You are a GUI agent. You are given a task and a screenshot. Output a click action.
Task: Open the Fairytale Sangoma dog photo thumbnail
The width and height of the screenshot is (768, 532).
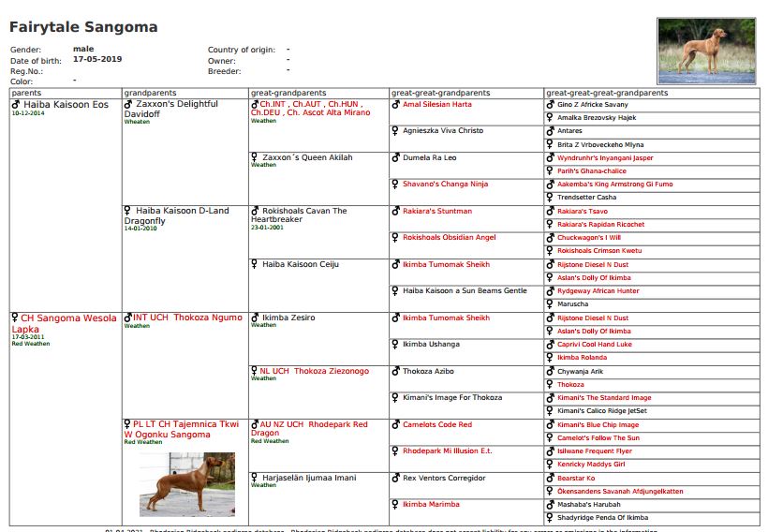706,51
